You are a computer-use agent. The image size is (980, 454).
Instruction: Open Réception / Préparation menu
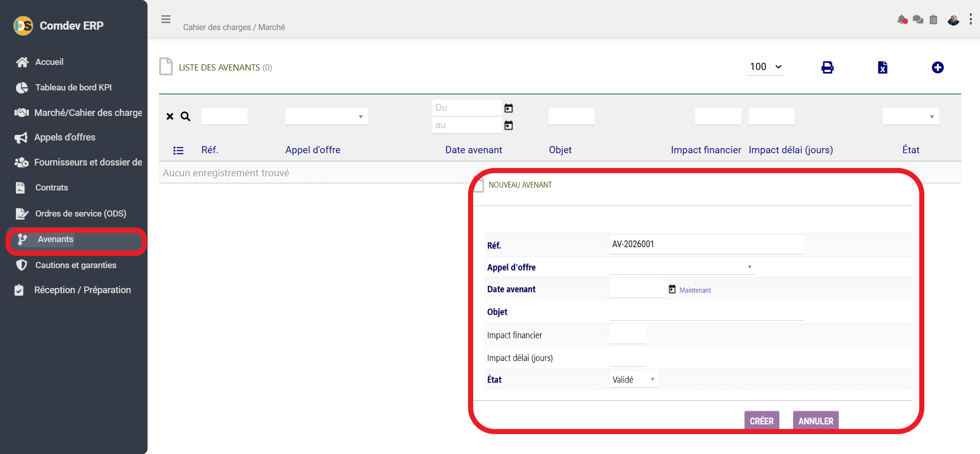click(83, 290)
